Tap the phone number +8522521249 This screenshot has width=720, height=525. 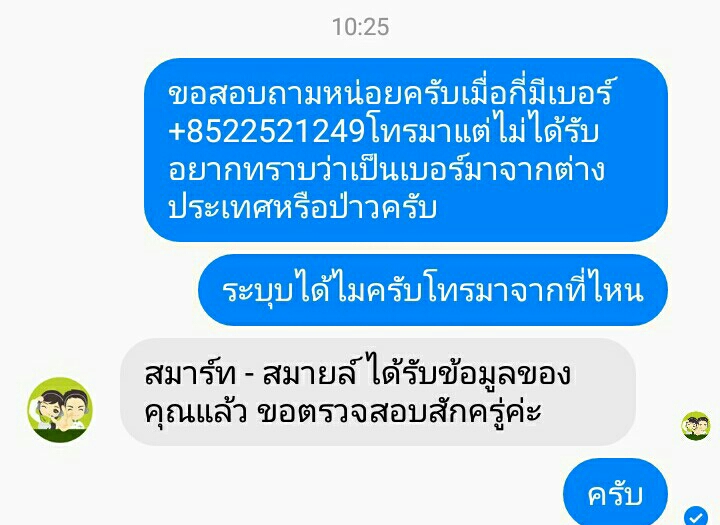[267, 132]
